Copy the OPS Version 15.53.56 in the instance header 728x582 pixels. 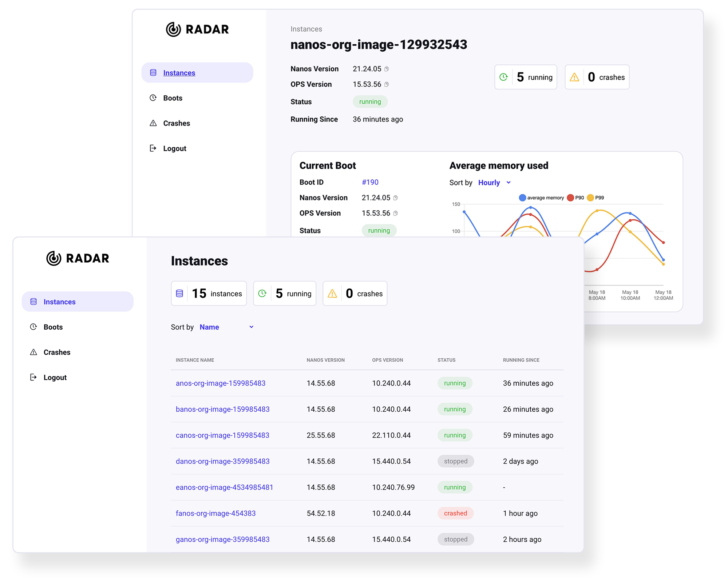point(387,84)
